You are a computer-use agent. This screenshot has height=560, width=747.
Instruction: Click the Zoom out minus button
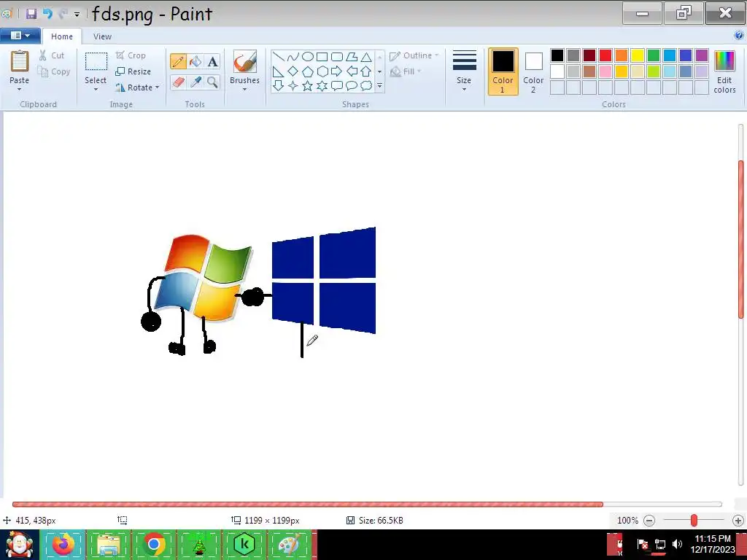[x=649, y=521]
